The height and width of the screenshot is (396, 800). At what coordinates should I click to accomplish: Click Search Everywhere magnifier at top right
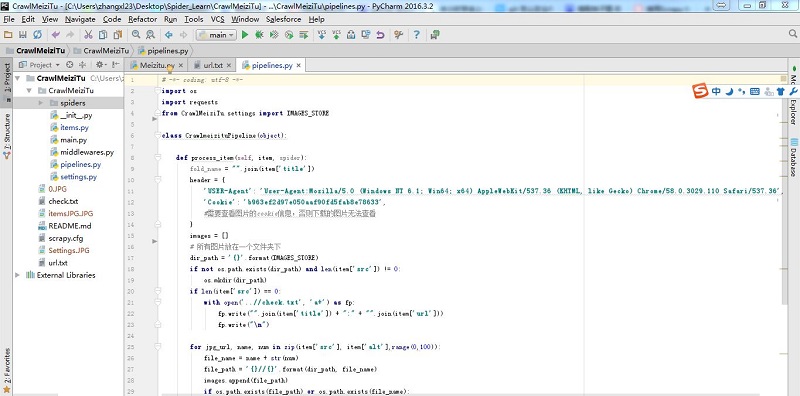click(x=793, y=34)
